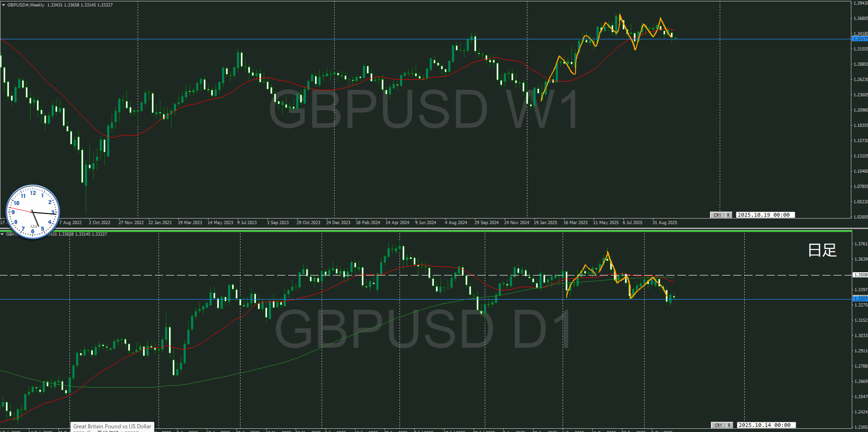Screen dimensions: 868x432
Task: Click the 日足 label on daily chart
Action: pyautogui.click(x=822, y=250)
